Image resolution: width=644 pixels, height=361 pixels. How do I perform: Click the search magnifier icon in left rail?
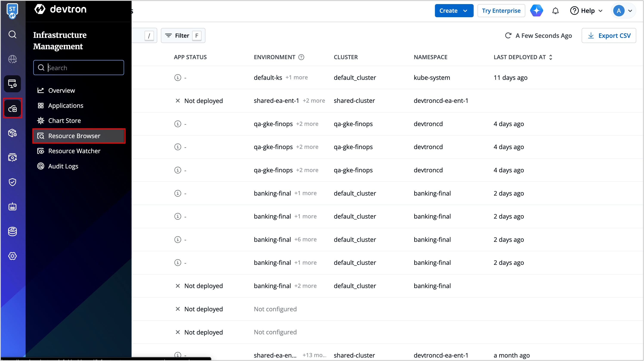pyautogui.click(x=12, y=34)
